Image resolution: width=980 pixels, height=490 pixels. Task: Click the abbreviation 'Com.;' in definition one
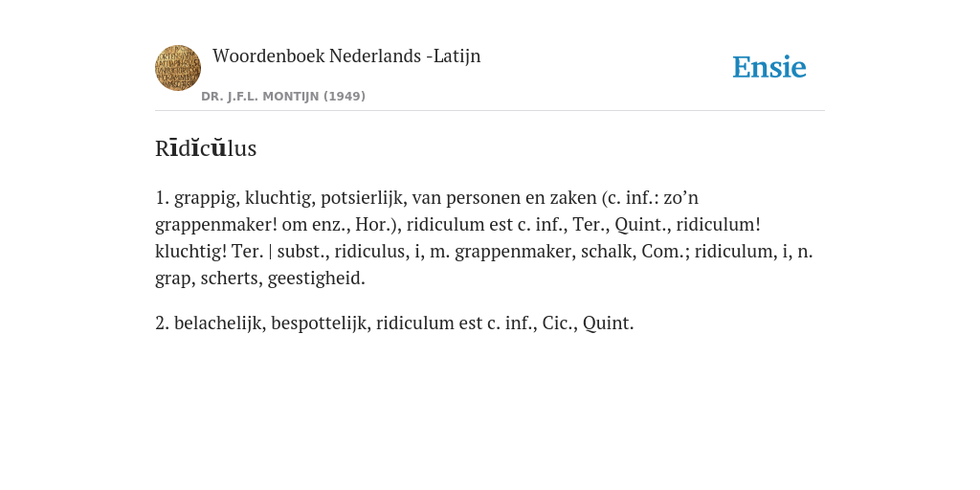pyautogui.click(x=665, y=252)
